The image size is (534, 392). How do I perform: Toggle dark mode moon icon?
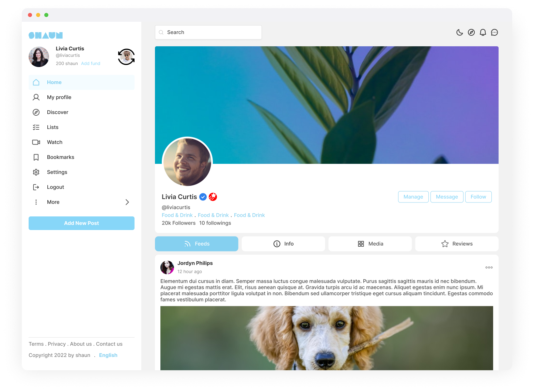coord(459,32)
